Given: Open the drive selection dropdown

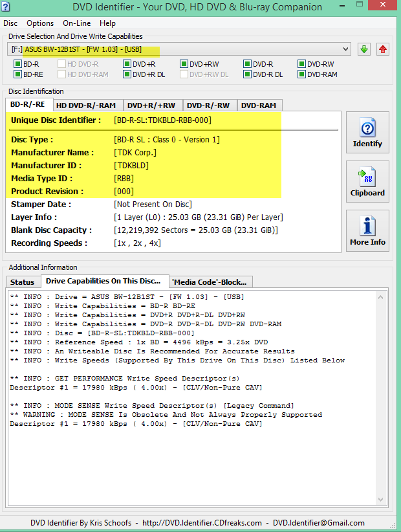Looking at the screenshot, I should pyautogui.click(x=179, y=49).
